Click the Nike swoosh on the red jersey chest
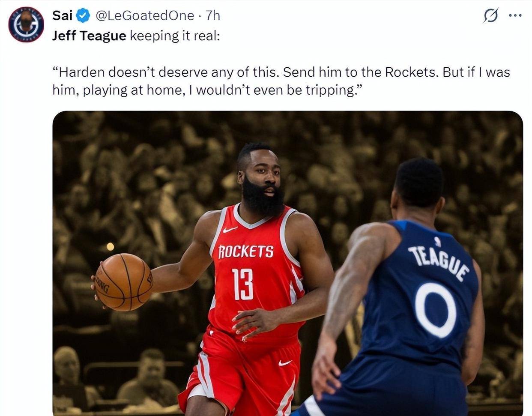The image size is (532, 416). coord(230,229)
